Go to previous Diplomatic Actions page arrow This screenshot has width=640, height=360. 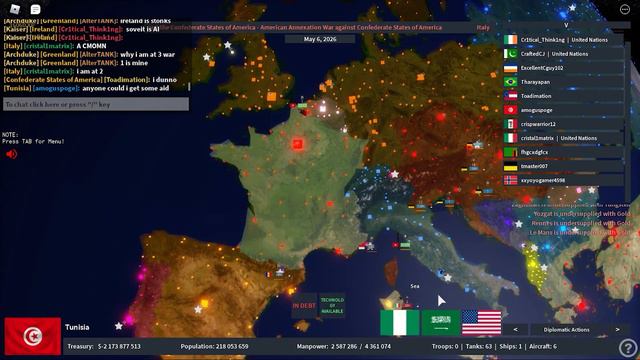516,329
